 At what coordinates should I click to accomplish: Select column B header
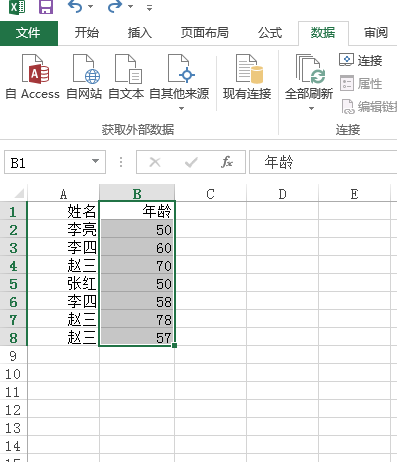pos(137,194)
